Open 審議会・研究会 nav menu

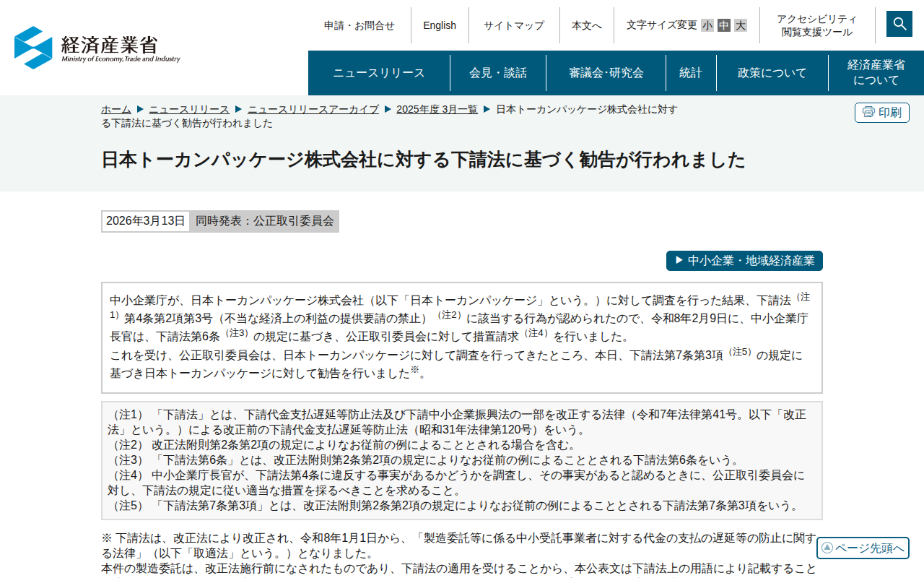coord(606,73)
